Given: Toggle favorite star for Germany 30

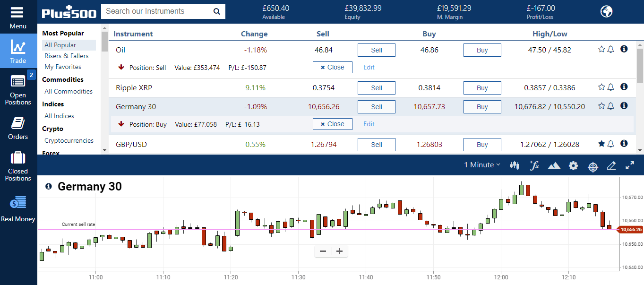Looking at the screenshot, I should coord(601,106).
